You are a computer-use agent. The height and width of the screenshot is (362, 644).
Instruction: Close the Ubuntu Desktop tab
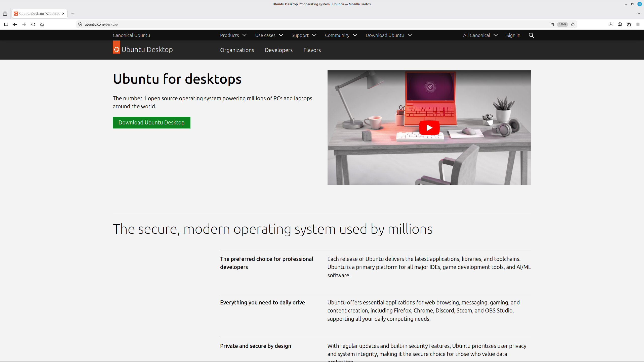coord(63,14)
